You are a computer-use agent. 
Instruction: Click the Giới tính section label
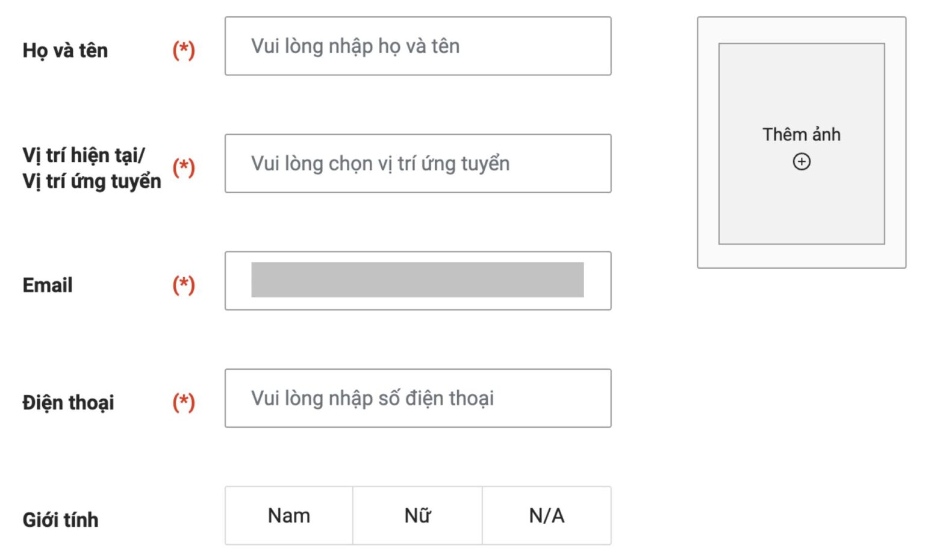click(59, 520)
